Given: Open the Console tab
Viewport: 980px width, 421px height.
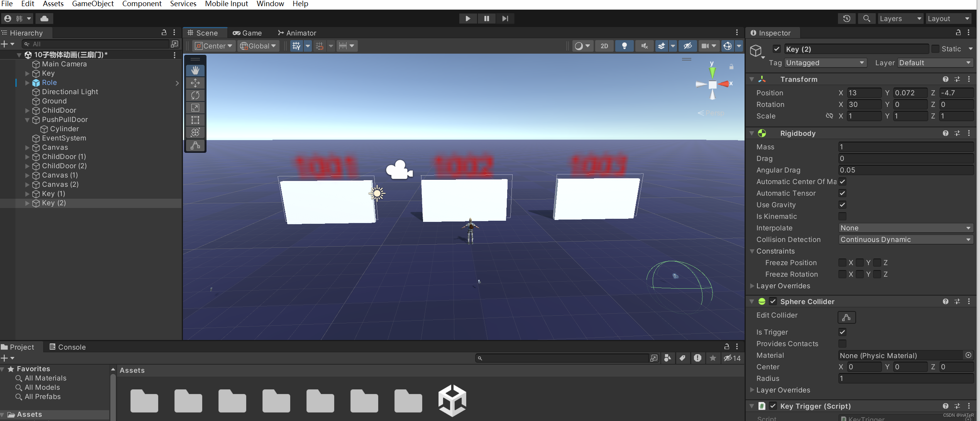Looking at the screenshot, I should 68,347.
